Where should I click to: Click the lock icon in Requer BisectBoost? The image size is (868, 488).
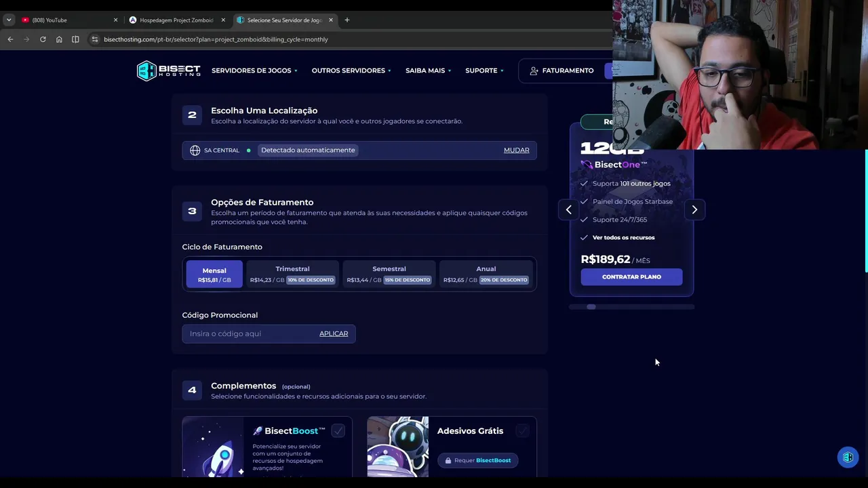(448, 461)
